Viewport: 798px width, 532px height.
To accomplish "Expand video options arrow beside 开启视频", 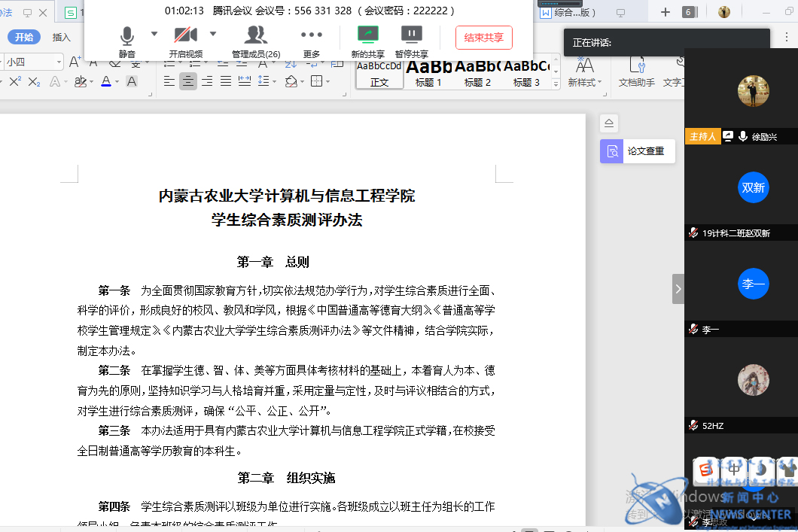I will pyautogui.click(x=212, y=34).
